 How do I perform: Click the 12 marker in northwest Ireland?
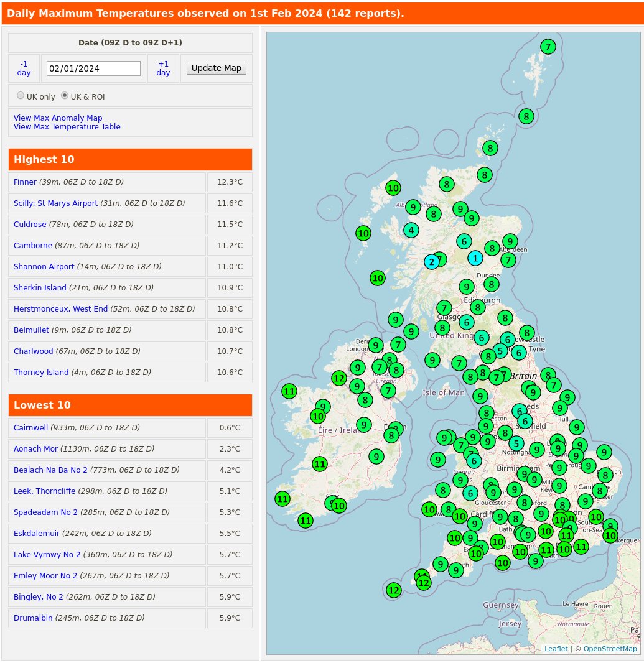[x=339, y=378]
